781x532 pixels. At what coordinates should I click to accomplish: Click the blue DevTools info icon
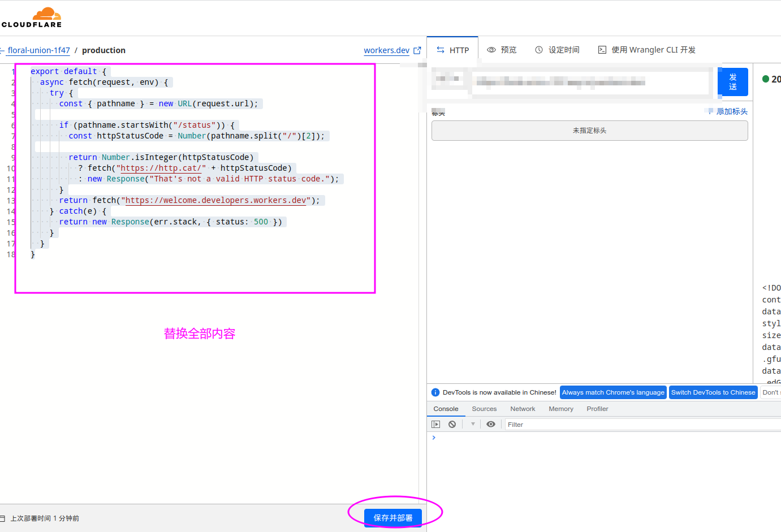click(x=435, y=392)
